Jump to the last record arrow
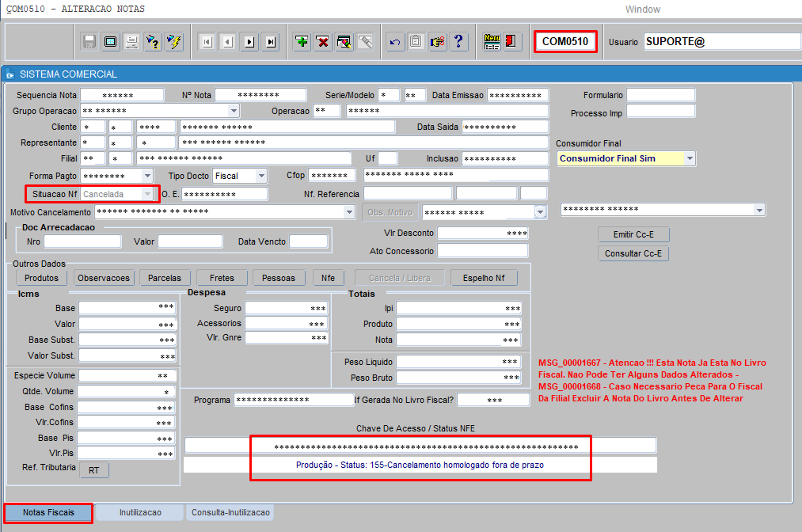Screen dimensions: 802x532 pos(271,42)
